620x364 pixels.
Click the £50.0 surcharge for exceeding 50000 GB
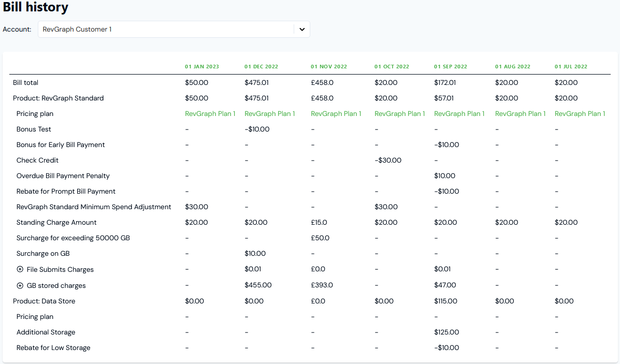(320, 238)
